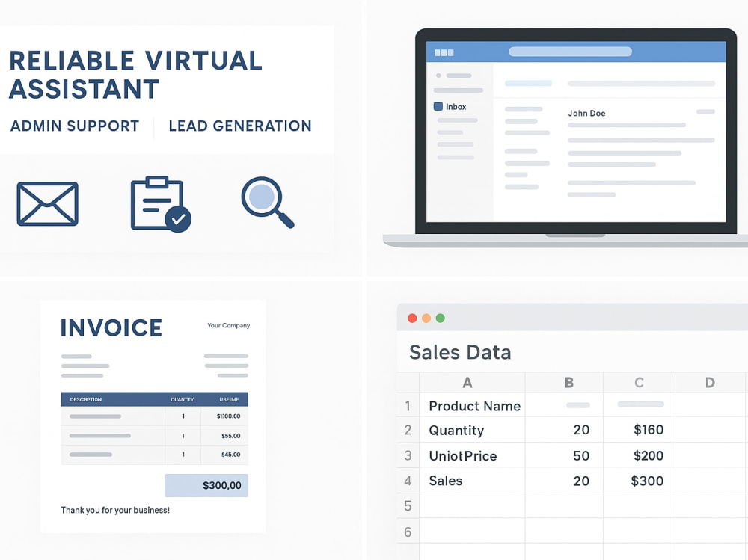Select row 1 header in spreadsheet
This screenshot has height=560, width=748.
click(x=408, y=406)
